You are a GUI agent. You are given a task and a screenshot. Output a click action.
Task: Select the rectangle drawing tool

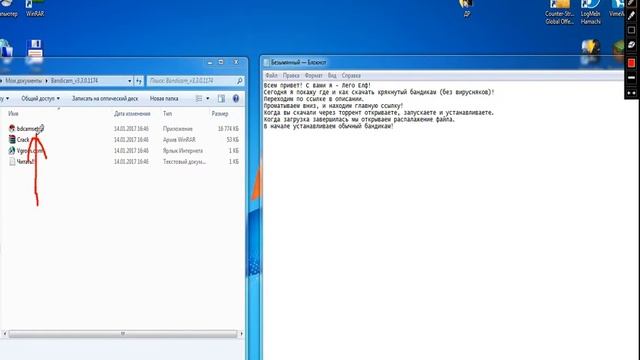pos(631,30)
